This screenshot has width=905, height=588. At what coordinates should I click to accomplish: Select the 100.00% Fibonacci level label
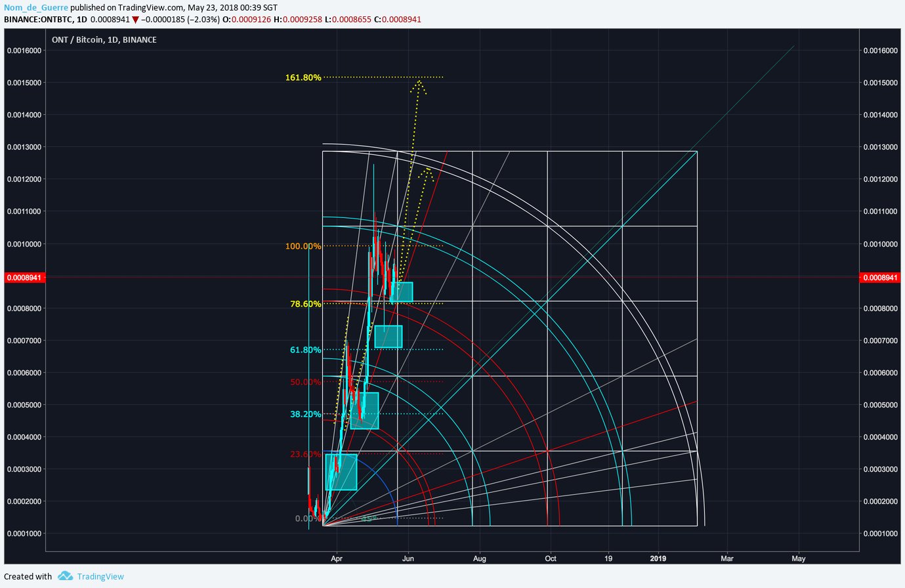(303, 246)
